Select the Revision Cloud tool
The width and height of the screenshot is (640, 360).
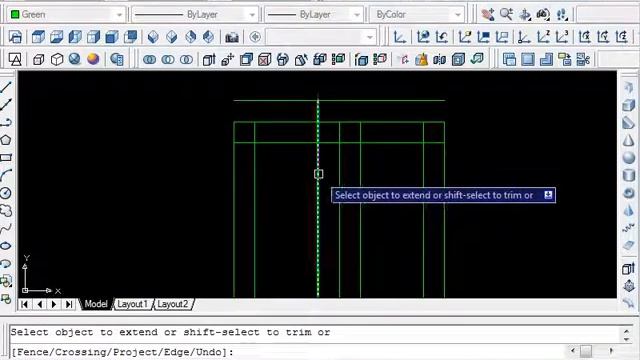pos(6,211)
